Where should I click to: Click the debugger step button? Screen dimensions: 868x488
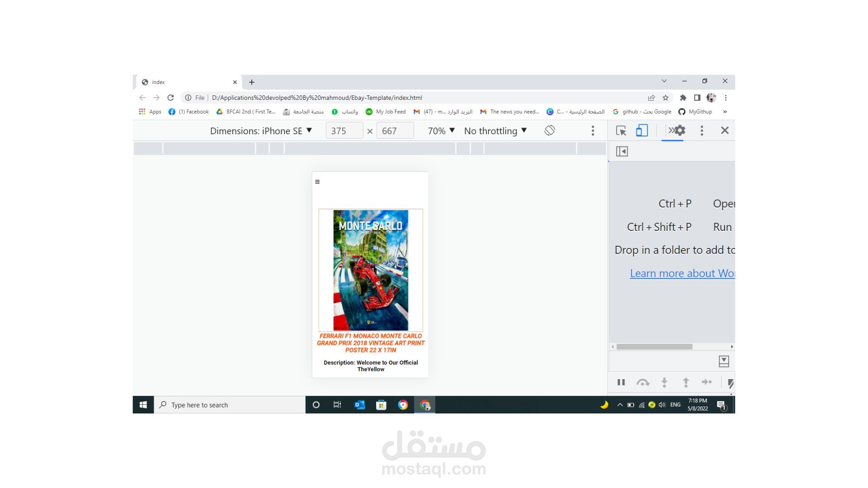pyautogui.click(x=707, y=382)
